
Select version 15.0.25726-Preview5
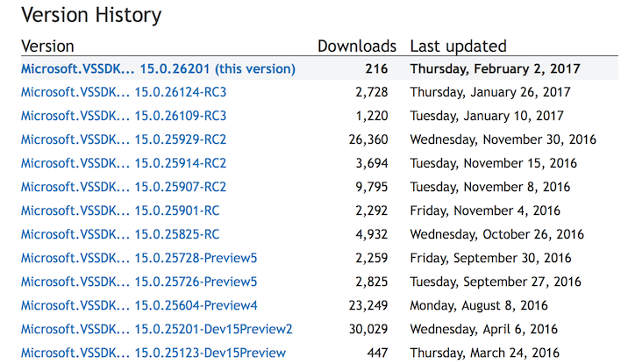[x=139, y=282]
